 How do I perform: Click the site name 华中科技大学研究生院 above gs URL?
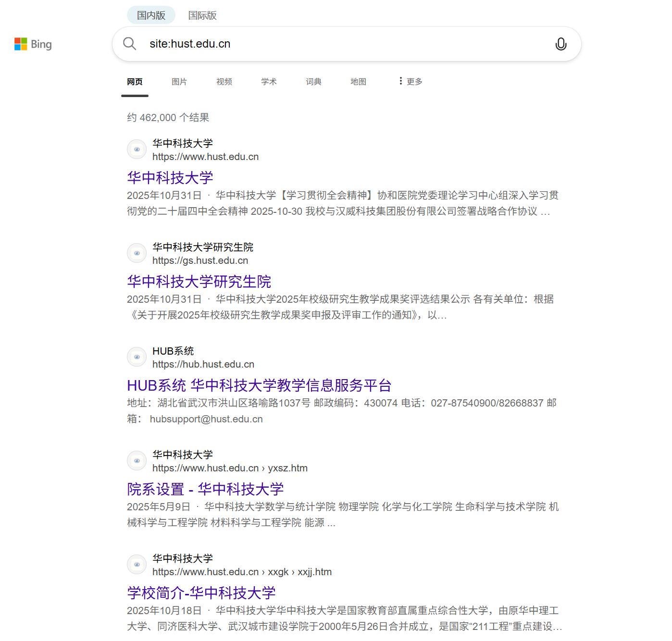pos(203,247)
